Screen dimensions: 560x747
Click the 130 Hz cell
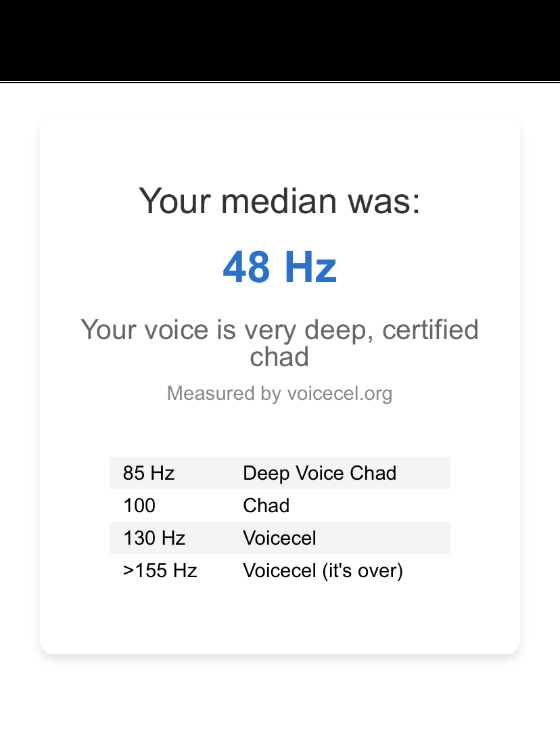(154, 538)
